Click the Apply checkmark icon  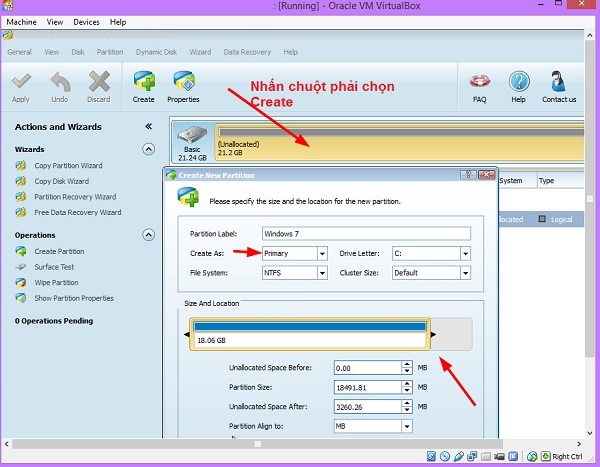(21, 81)
